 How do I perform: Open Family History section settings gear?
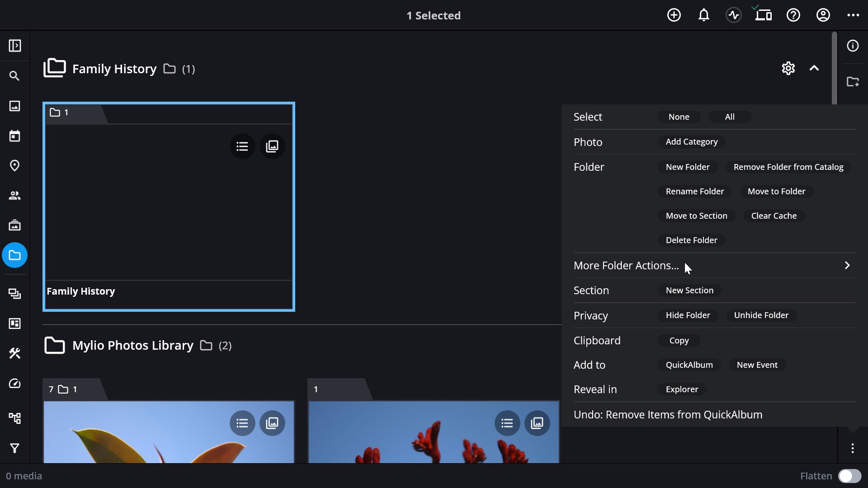788,68
